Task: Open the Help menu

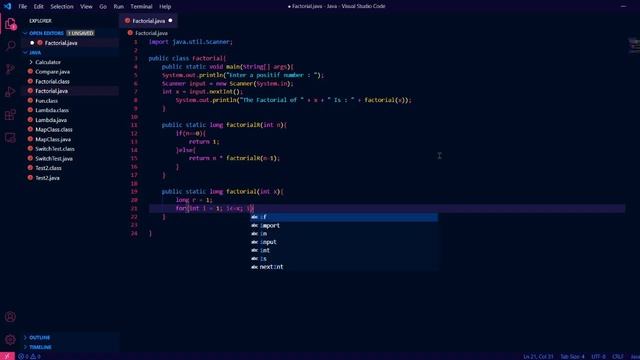Action: pyautogui.click(x=165, y=7)
